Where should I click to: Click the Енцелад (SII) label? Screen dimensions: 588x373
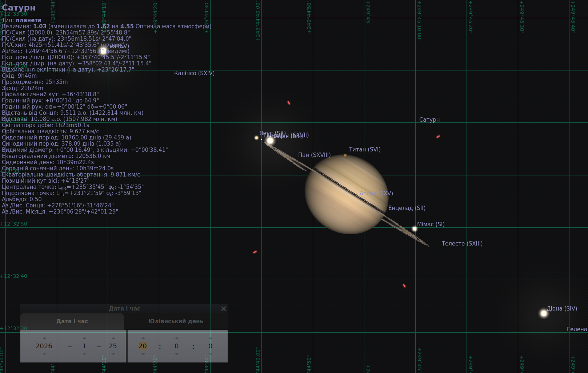coord(407,208)
